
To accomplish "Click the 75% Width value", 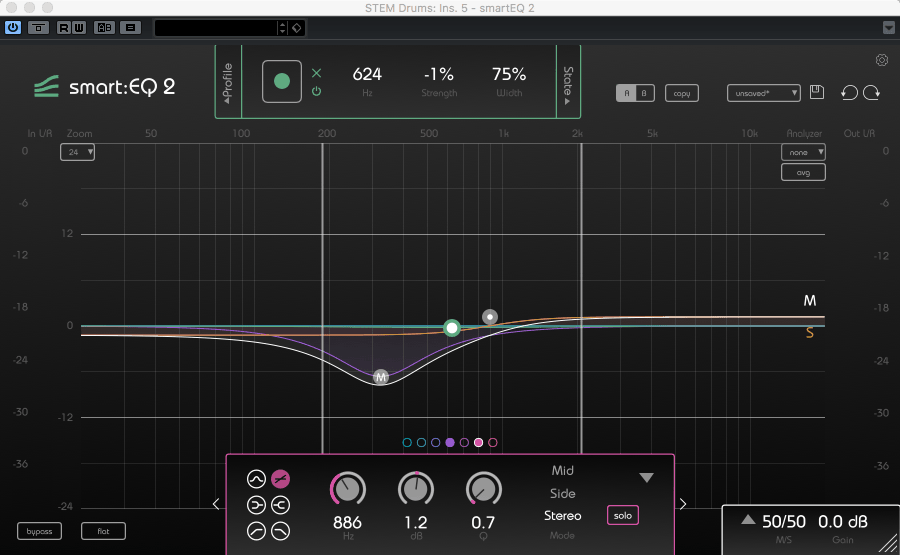I will coord(509,74).
